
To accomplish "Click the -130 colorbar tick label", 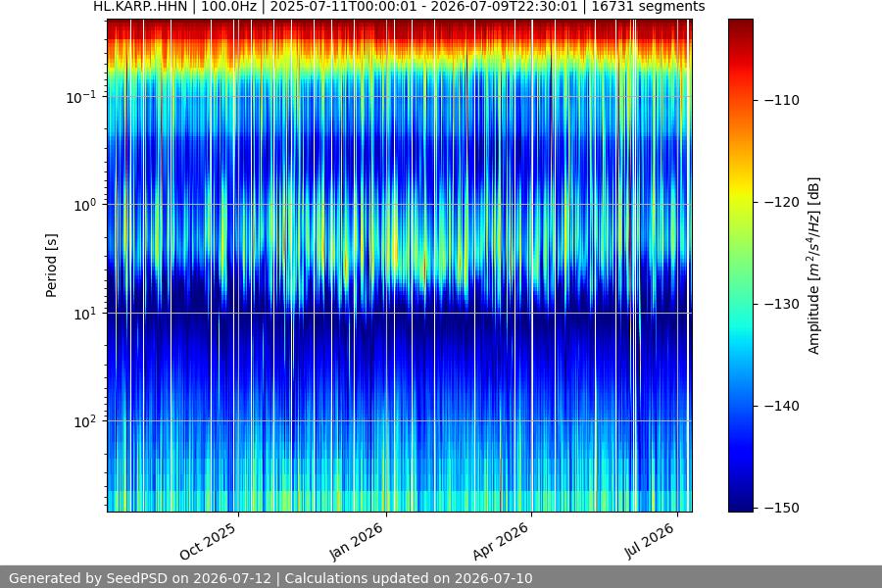I will pos(781,304).
